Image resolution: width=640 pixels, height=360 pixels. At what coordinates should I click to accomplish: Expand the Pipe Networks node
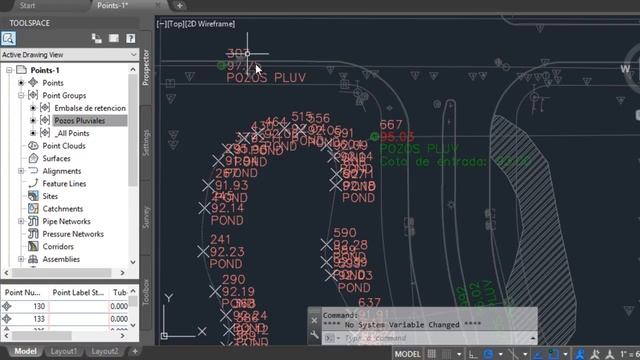pyautogui.click(x=21, y=221)
